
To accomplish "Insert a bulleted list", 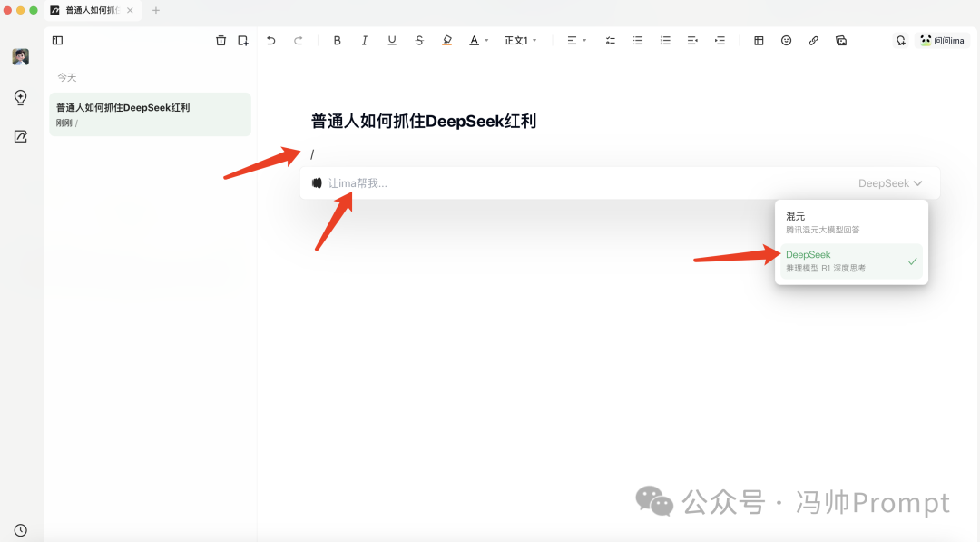I will tap(638, 41).
